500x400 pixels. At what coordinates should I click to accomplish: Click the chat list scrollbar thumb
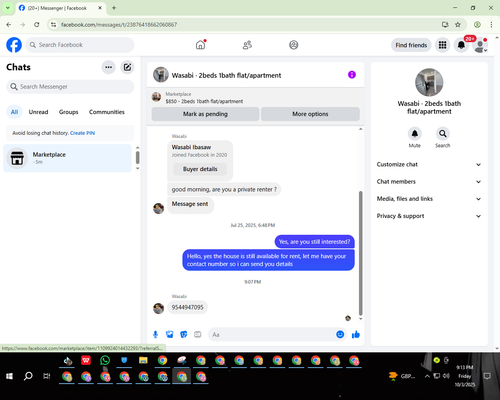(138, 157)
